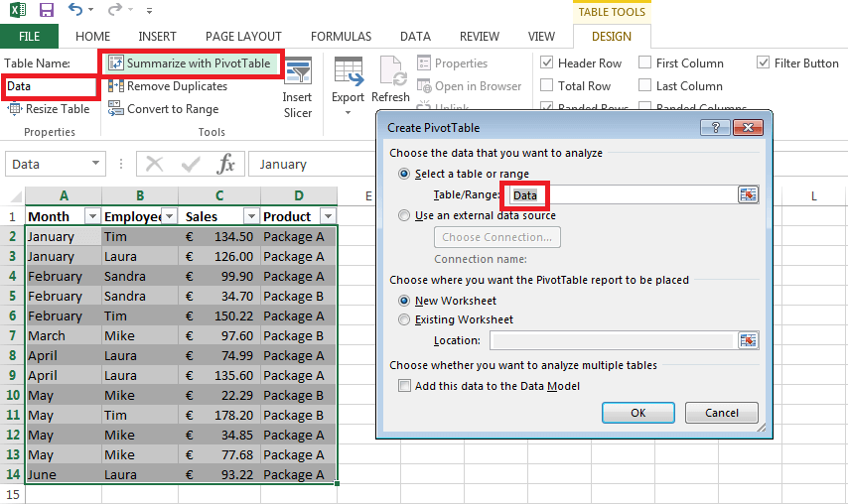Click the Table/Range input field

point(622,195)
